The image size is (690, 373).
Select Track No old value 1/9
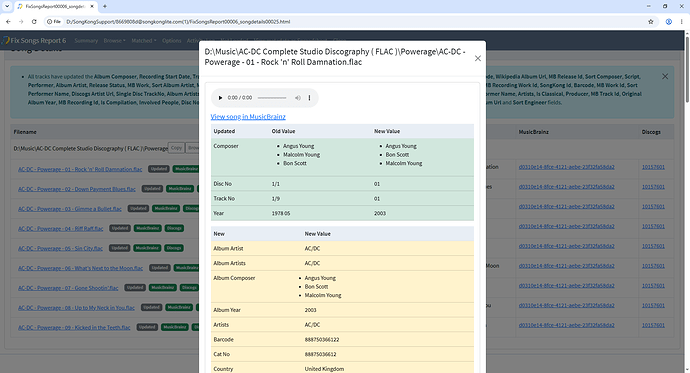pos(276,198)
